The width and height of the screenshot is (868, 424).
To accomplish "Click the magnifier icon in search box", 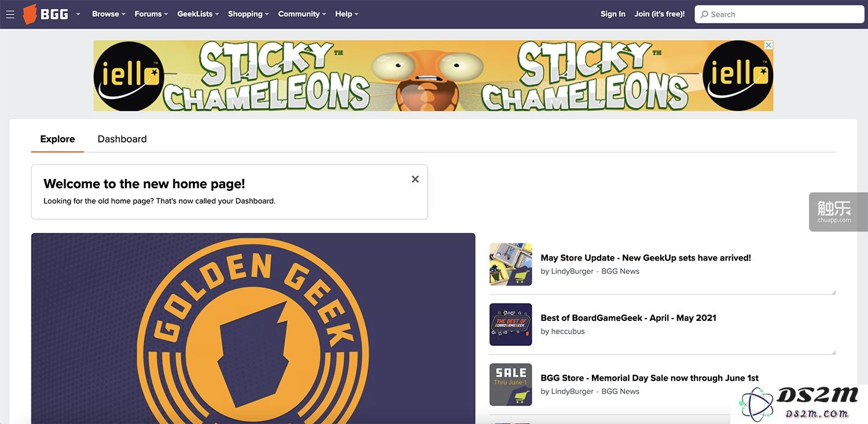I will [704, 14].
